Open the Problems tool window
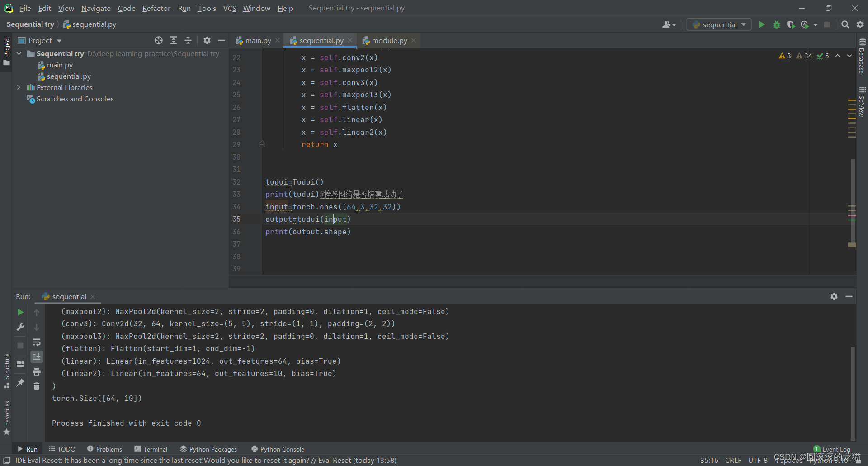The width and height of the screenshot is (868, 466). click(x=104, y=449)
